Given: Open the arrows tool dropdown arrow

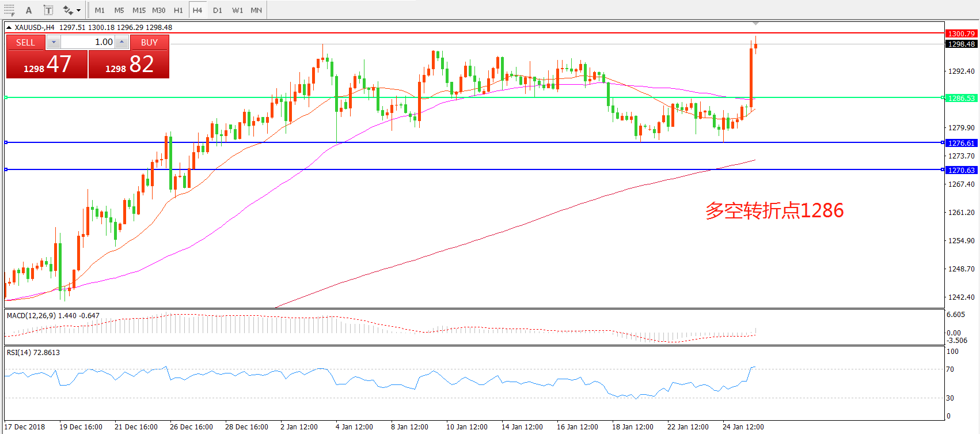Looking at the screenshot, I should pyautogui.click(x=79, y=10).
